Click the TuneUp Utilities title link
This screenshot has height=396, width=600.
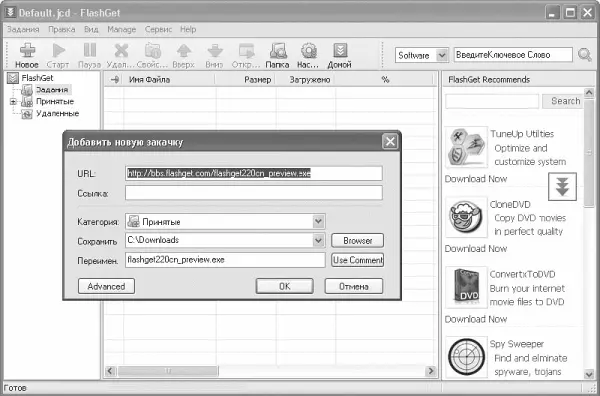pyautogui.click(x=522, y=134)
